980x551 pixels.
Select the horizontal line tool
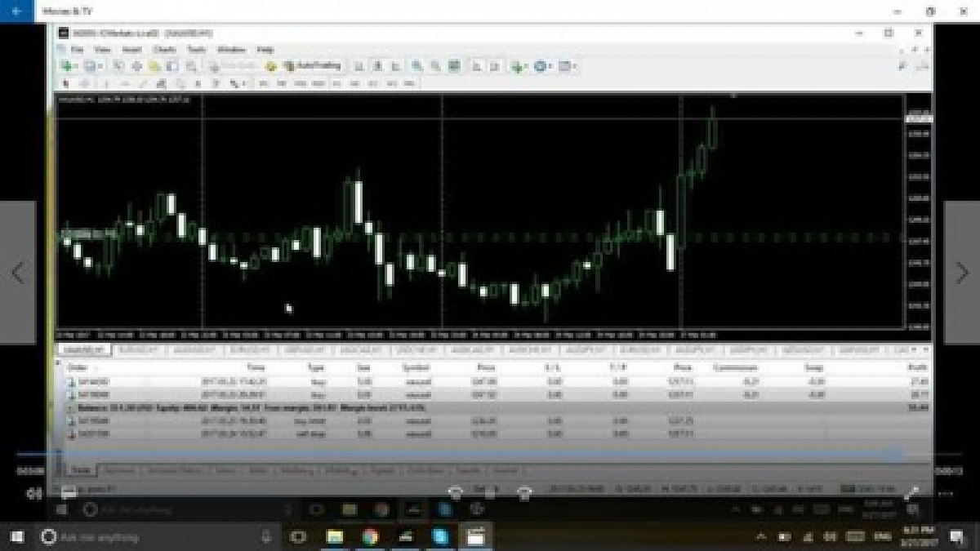tap(125, 83)
